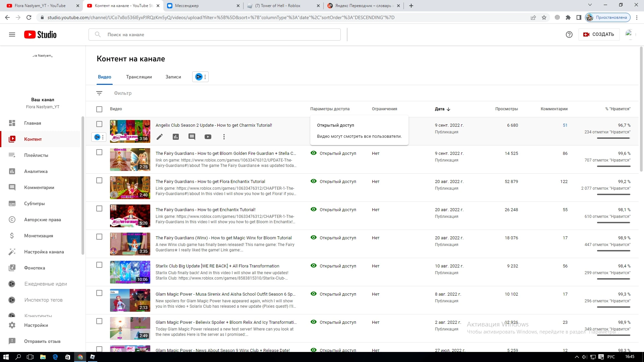The width and height of the screenshot is (644, 362).
Task: Select checkbox for Magic Winx for Bloom video
Action: pos(99,237)
